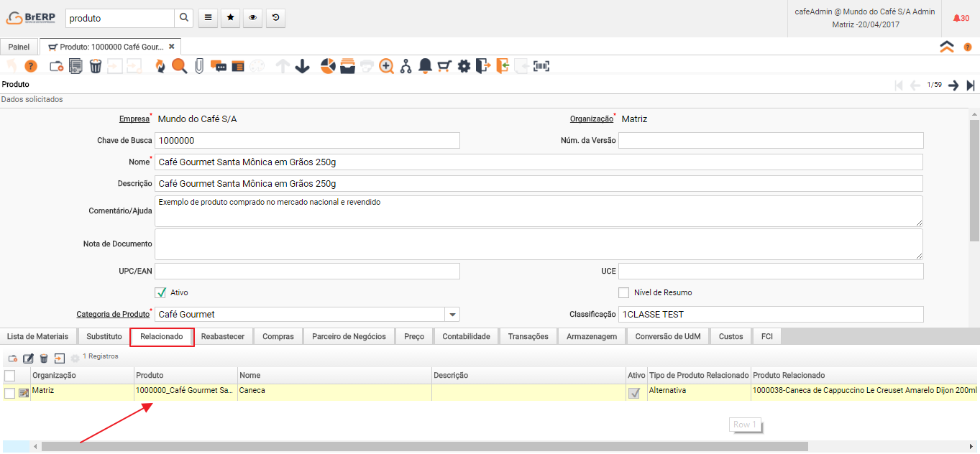Click the shopping cart toolbar icon
Image resolution: width=980 pixels, height=454 pixels.
click(444, 66)
